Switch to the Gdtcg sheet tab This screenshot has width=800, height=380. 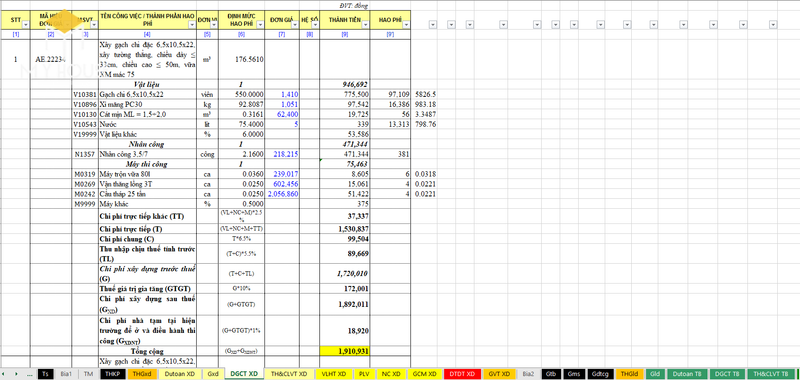[601, 374]
